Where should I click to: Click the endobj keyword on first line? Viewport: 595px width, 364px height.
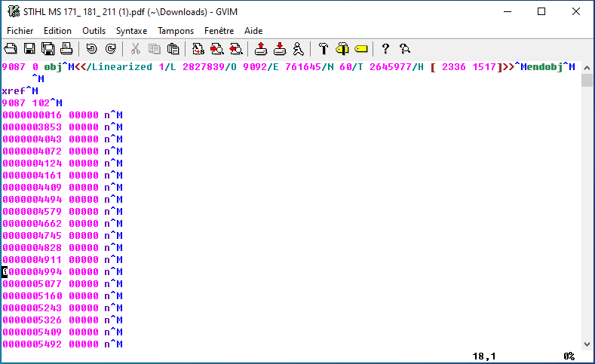pyautogui.click(x=544, y=67)
